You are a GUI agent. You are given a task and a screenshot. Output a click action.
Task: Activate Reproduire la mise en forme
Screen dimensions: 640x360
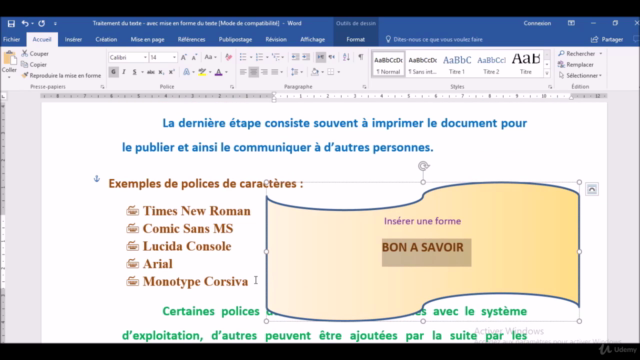61,76
